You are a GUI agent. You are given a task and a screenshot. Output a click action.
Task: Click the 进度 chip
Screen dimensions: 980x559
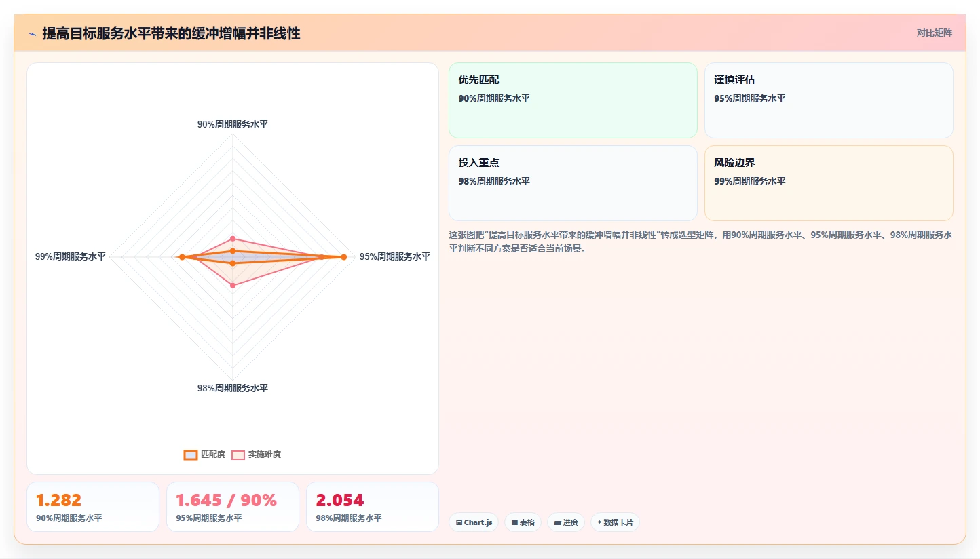[x=565, y=522]
